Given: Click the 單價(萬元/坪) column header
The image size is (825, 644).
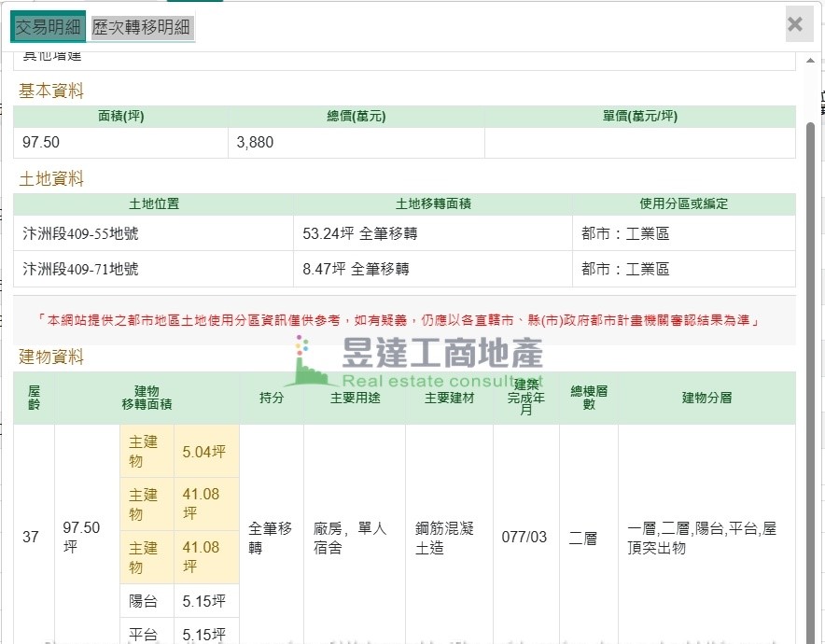Looking at the screenshot, I should click(639, 117).
